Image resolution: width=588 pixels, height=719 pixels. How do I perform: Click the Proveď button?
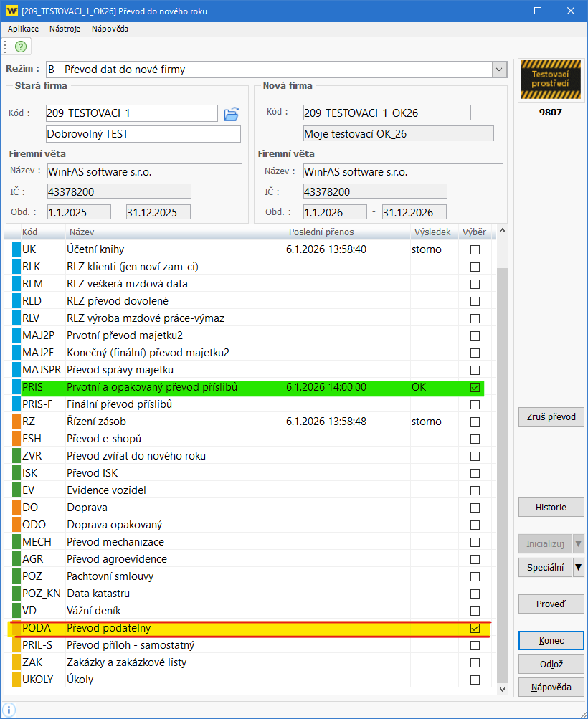[551, 604]
